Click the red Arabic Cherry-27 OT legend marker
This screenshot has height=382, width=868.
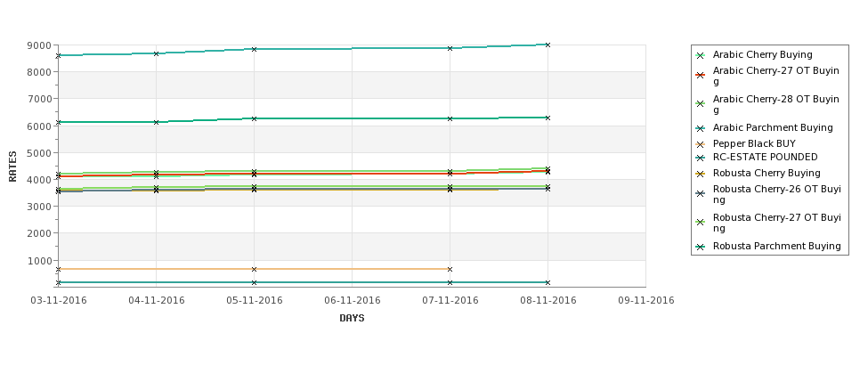(x=701, y=76)
